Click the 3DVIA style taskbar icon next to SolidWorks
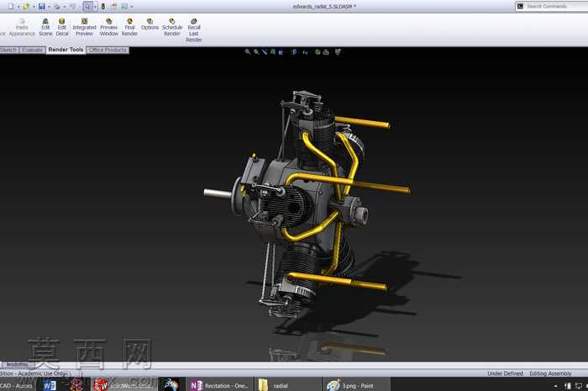Screen dimensions: 588x391 (x=171, y=384)
